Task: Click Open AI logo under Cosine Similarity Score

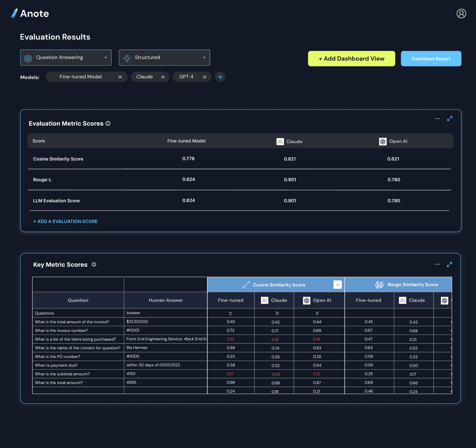Action: pyautogui.click(x=307, y=300)
